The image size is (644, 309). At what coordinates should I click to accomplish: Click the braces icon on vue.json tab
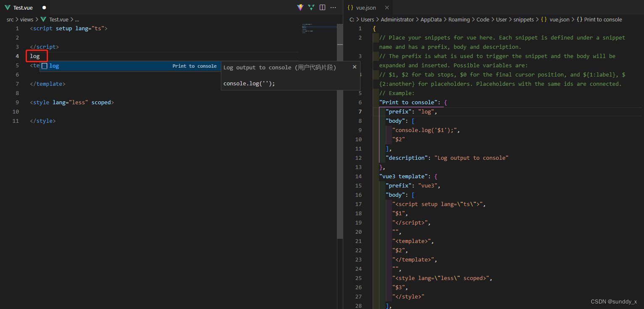tap(350, 8)
